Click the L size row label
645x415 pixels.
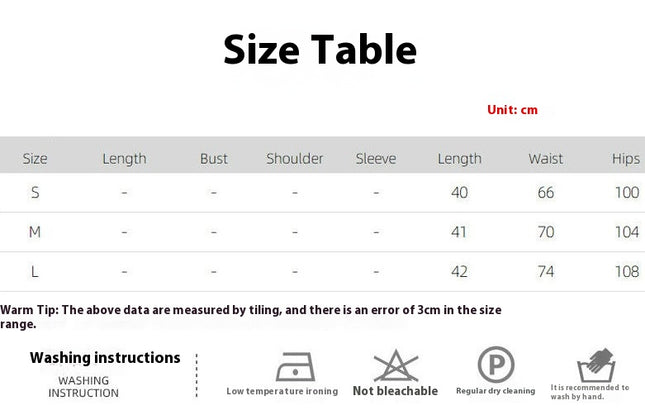point(35,271)
